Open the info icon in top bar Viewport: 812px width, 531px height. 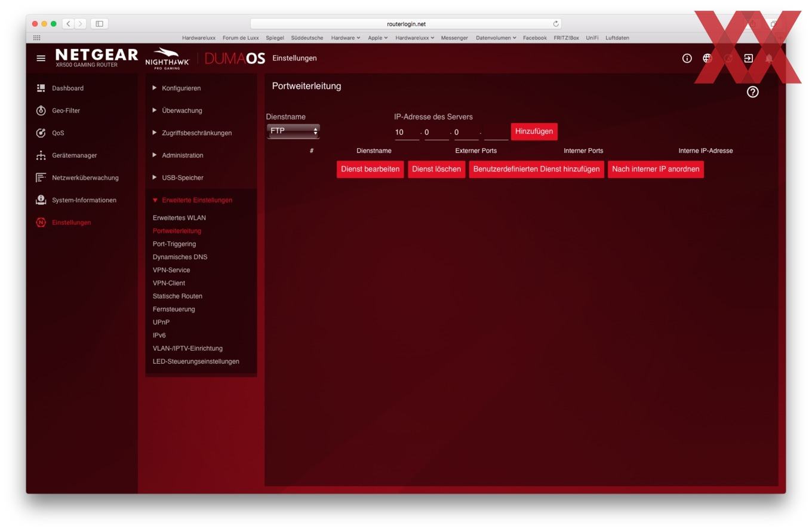687,59
